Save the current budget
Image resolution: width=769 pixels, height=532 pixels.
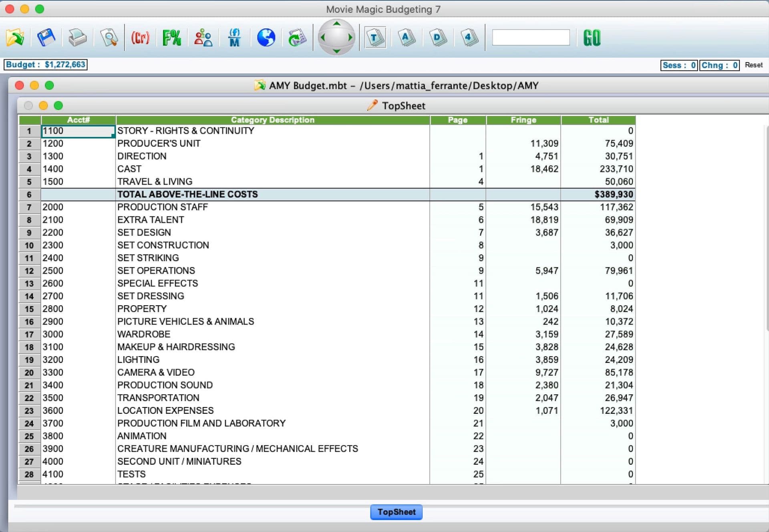click(46, 37)
